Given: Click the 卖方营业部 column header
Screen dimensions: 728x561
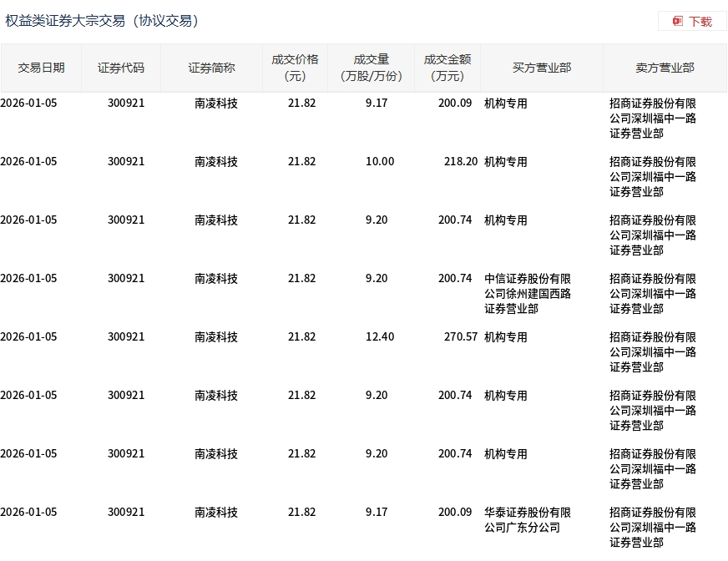Looking at the screenshot, I should 664,68.
